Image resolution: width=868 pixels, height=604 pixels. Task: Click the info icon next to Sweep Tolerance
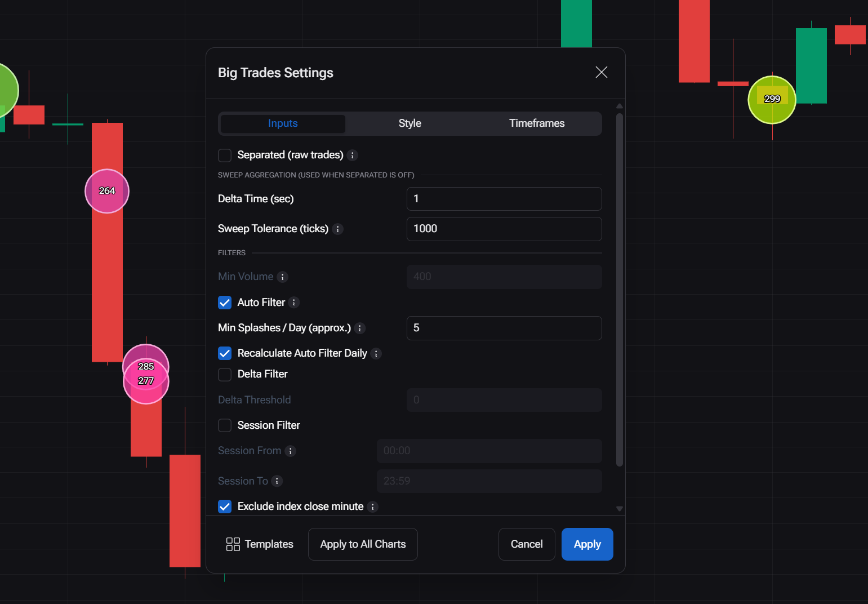click(338, 229)
